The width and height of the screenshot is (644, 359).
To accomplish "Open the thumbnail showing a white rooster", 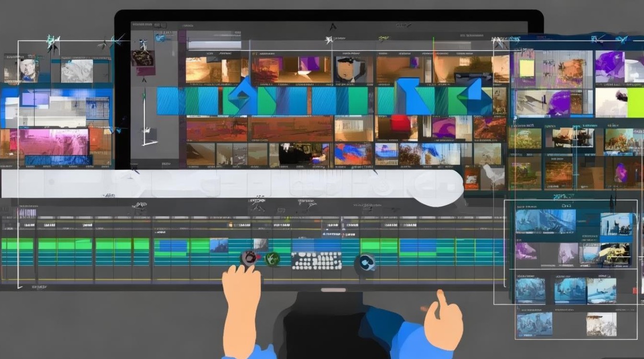I will click(493, 177).
